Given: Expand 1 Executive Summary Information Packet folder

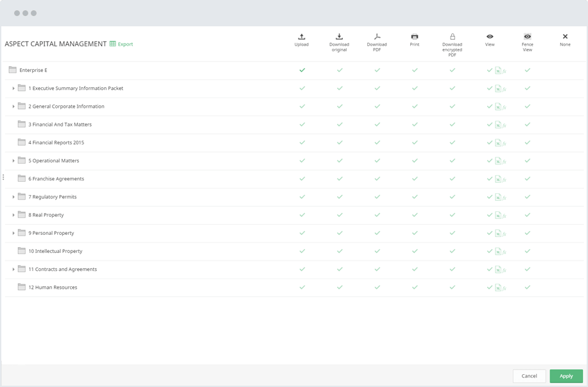Looking at the screenshot, I should click(13, 89).
